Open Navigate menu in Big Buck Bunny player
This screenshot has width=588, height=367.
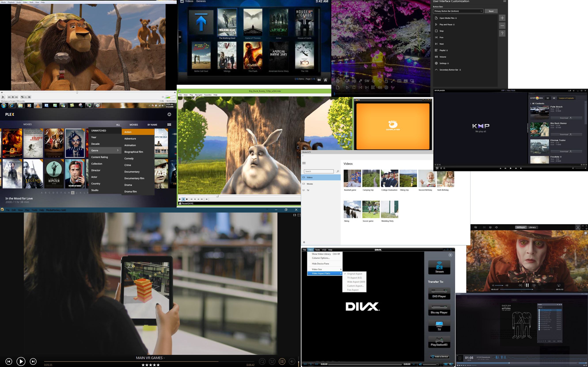tap(199, 95)
